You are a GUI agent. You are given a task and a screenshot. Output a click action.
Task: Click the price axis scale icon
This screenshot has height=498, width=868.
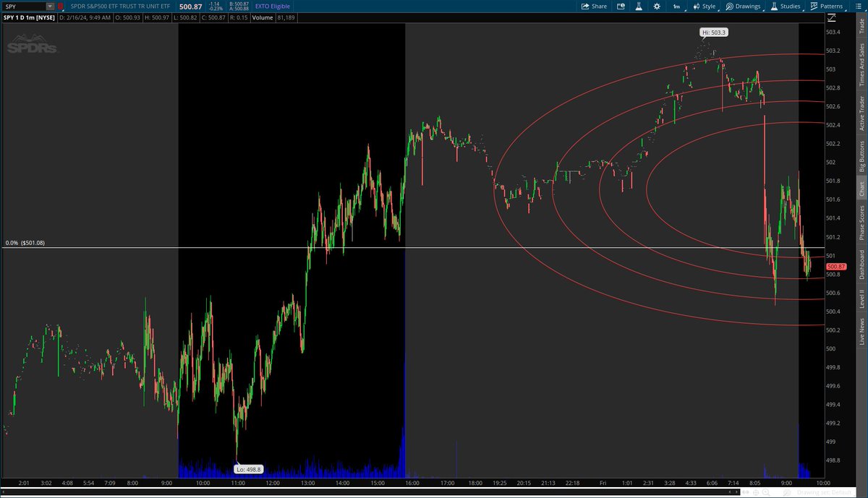tap(833, 19)
